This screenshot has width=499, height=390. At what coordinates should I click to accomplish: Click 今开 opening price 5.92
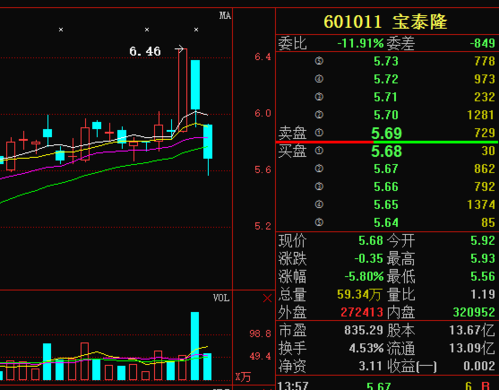[482, 241]
